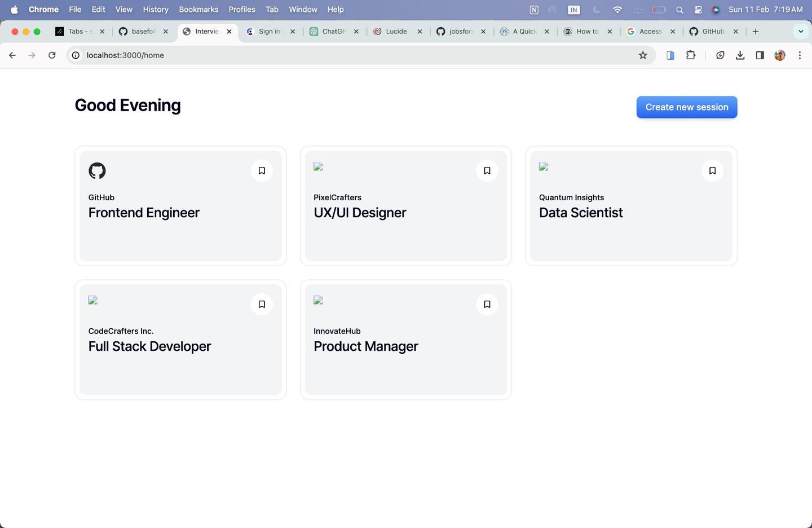Open the Chrome three-dot menu
812x528 pixels.
tap(800, 55)
